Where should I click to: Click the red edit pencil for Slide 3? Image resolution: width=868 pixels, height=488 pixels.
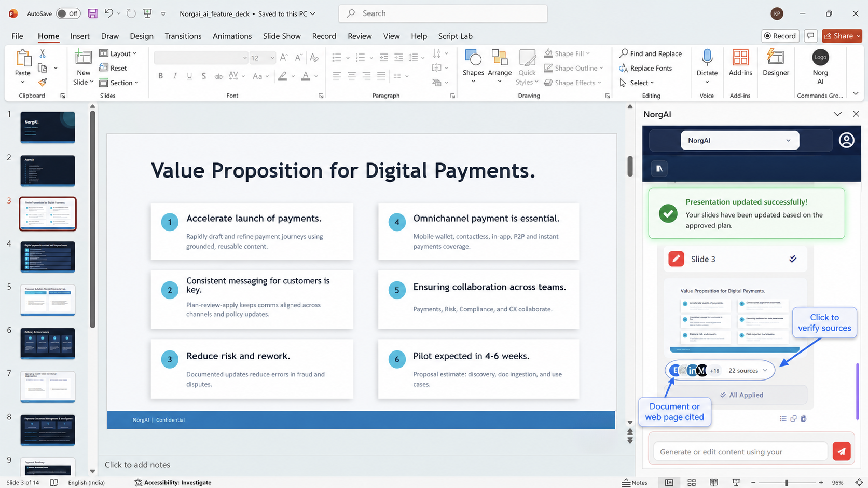tap(676, 259)
